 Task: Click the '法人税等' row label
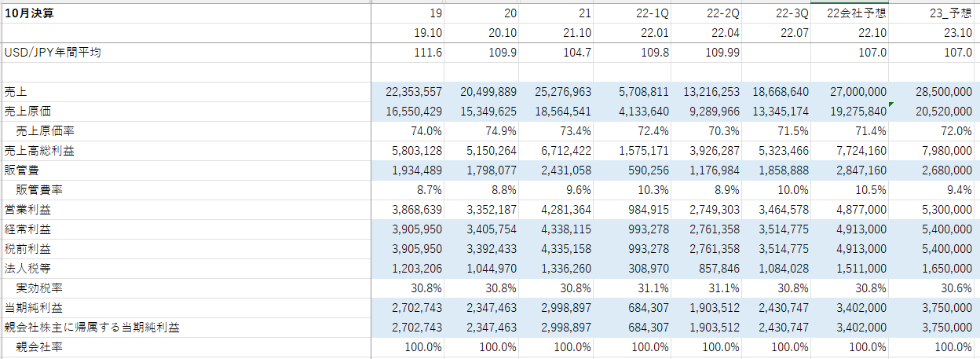coord(186,269)
